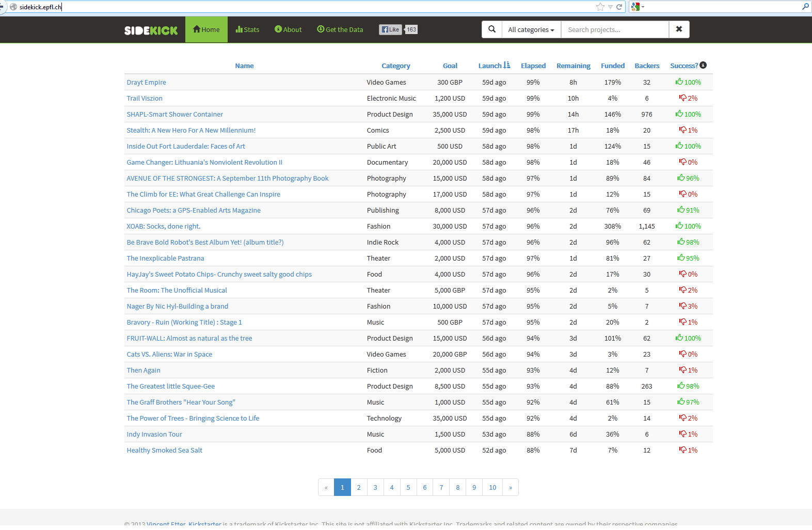Sort table by Remaining column
The height and width of the screenshot is (530, 812).
point(573,66)
